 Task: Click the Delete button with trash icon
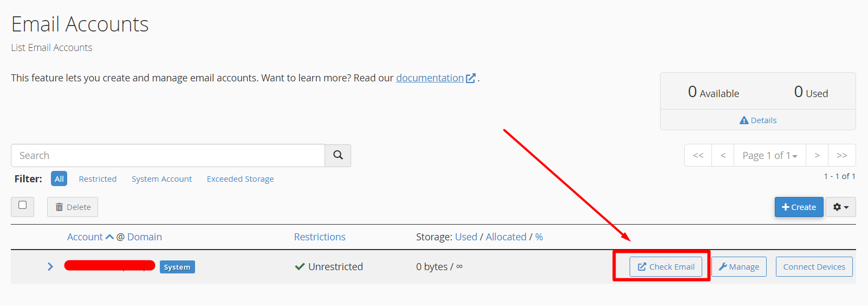73,207
